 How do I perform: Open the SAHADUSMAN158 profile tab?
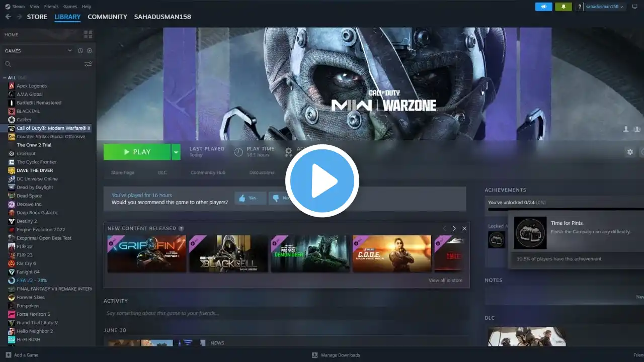[x=163, y=17]
